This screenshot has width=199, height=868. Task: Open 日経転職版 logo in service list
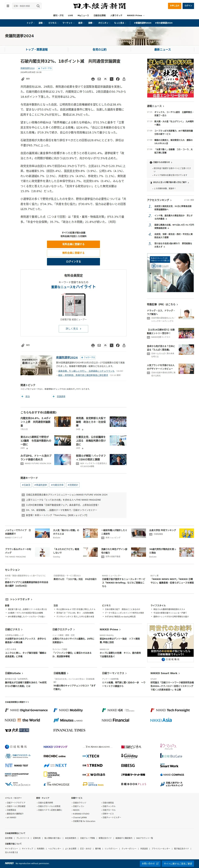point(16,747)
